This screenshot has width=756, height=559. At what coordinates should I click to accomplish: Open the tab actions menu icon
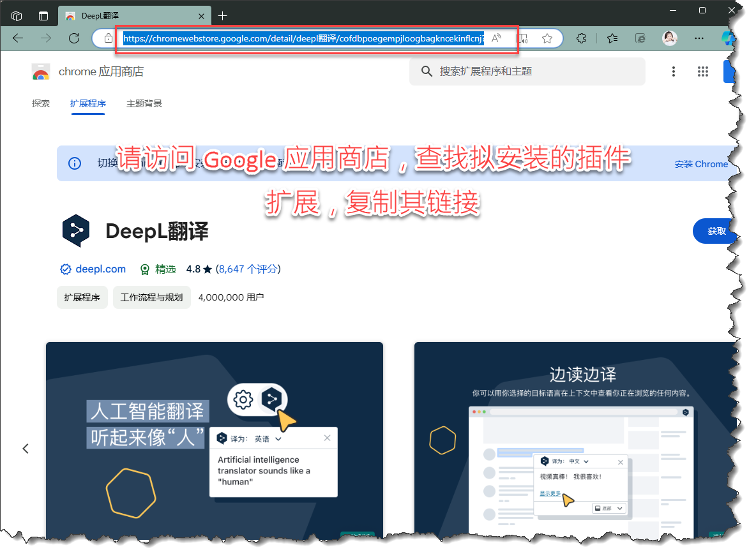pos(43,16)
